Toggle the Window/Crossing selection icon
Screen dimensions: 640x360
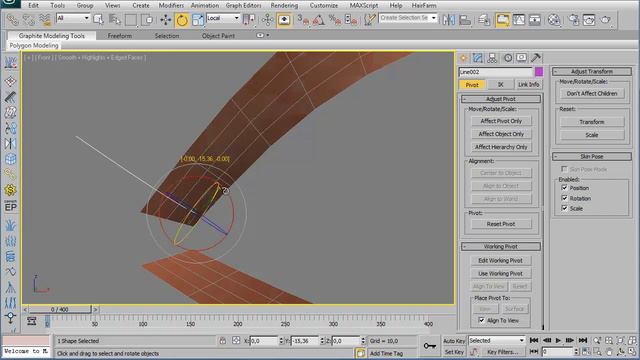147,20
